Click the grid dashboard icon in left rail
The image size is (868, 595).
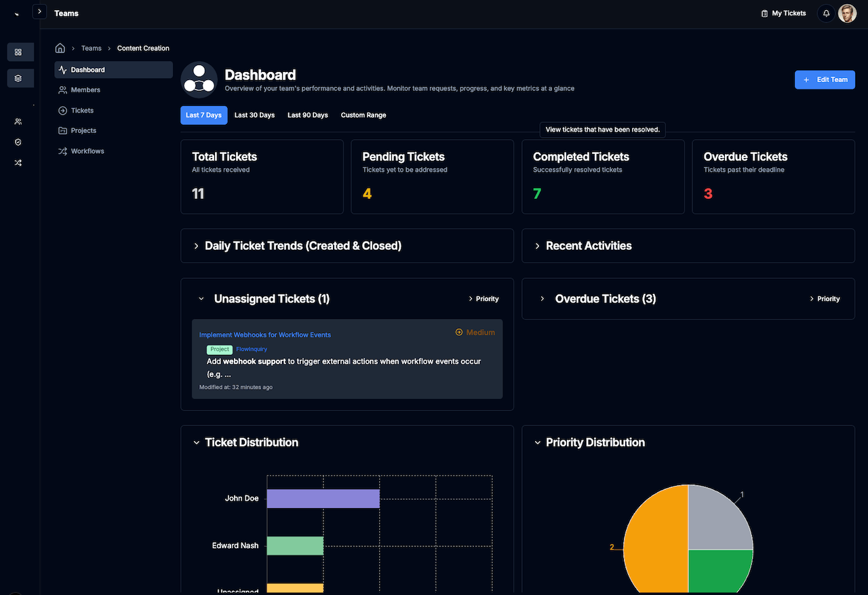[x=18, y=52]
